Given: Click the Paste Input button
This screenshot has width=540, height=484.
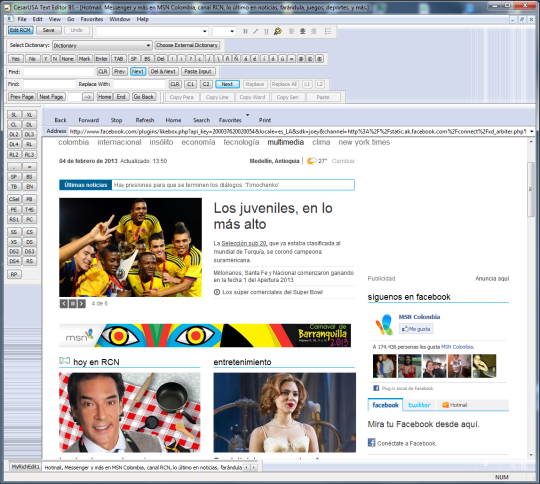Looking at the screenshot, I should pyautogui.click(x=198, y=72).
